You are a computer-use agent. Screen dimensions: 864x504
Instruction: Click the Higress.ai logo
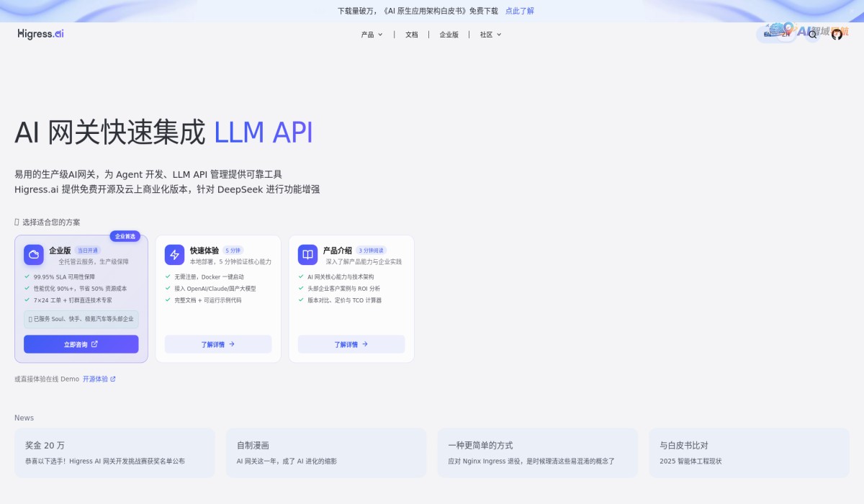point(40,33)
